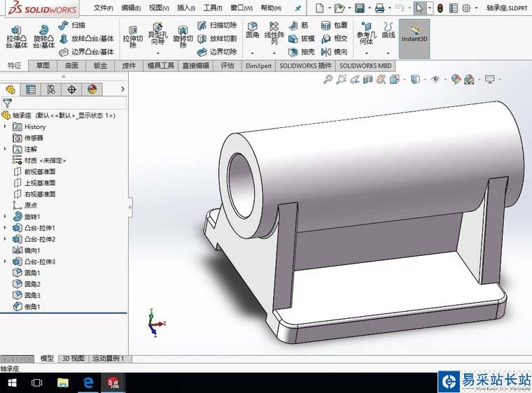Image resolution: width=532 pixels, height=393 pixels.
Task: Switch to the 运动算例 1 bottom tab
Action: [x=108, y=359]
